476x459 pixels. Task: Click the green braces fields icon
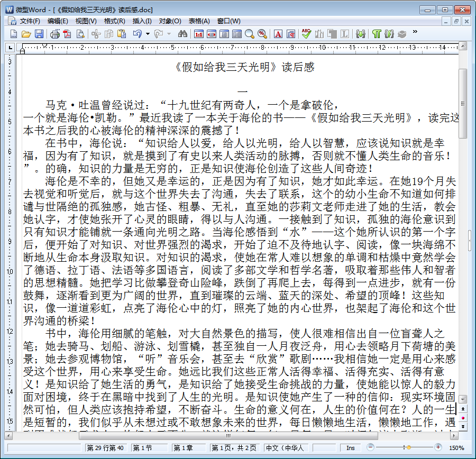pyautogui.click(x=361, y=34)
